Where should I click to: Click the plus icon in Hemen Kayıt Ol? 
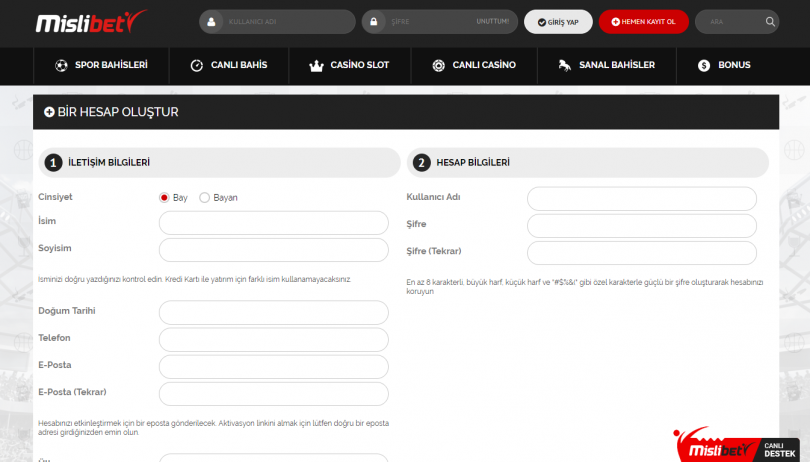click(x=615, y=22)
